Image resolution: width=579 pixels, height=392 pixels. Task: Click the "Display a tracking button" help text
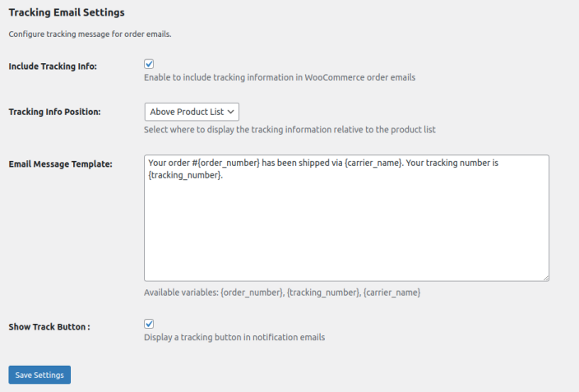pyautogui.click(x=234, y=337)
